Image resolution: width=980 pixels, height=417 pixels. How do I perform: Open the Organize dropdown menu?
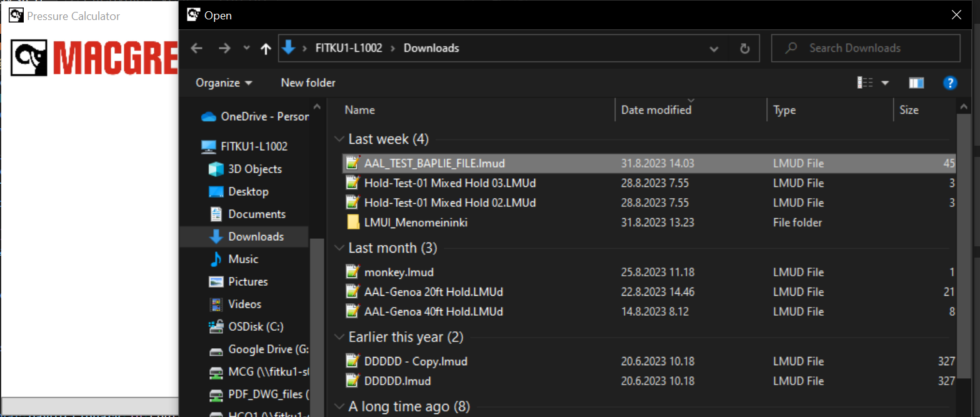pyautogui.click(x=224, y=83)
